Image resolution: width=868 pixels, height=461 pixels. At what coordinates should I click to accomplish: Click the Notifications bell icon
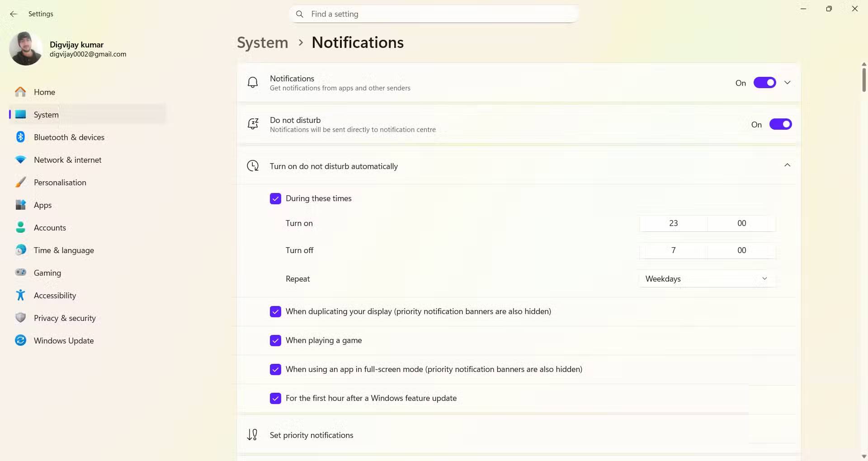click(253, 83)
